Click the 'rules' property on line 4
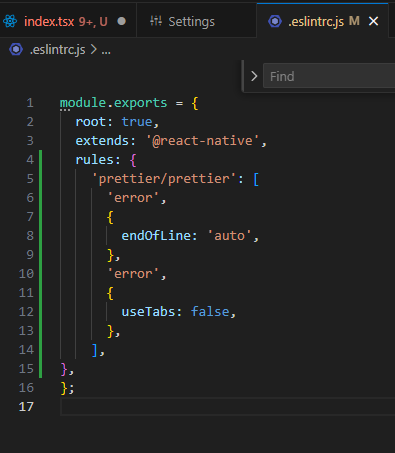Viewport: 395px width, 453px height. [x=94, y=160]
